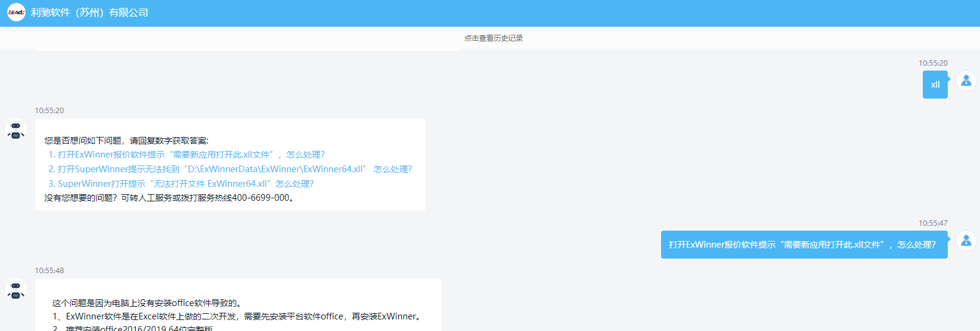This screenshot has height=331, width=980.
Task: Select suggested question 1 about 需要新应用打开此.xll文件
Action: (187, 155)
